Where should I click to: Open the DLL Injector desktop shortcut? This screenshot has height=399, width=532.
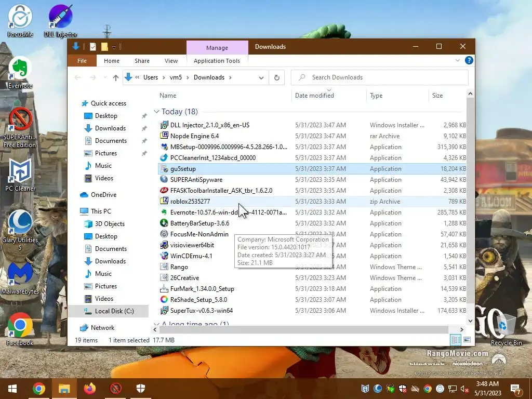tap(60, 21)
